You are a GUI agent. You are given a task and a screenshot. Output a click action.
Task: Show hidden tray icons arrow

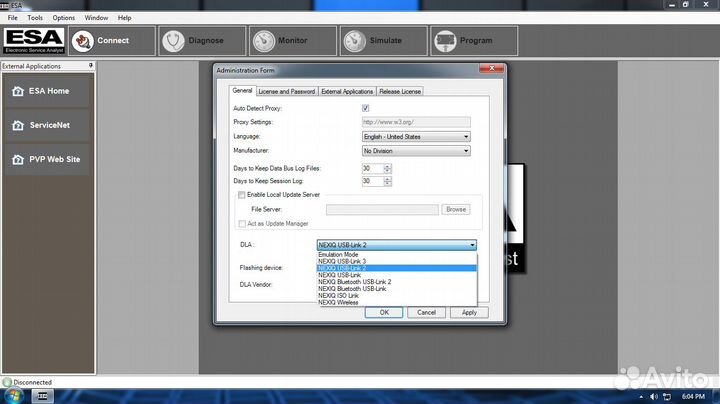pyautogui.click(x=641, y=396)
